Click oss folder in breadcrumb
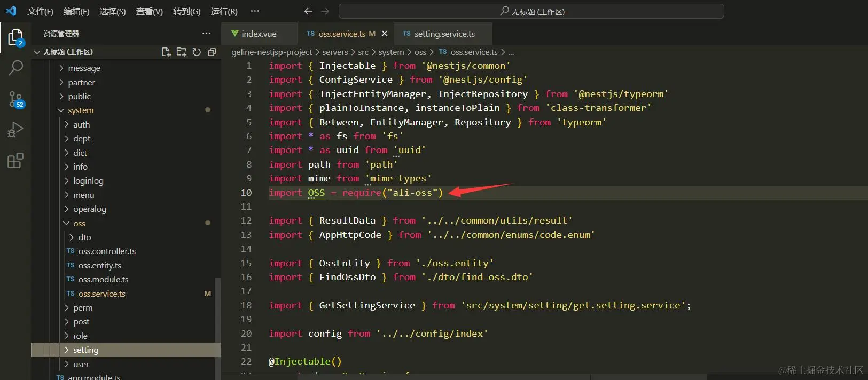The height and width of the screenshot is (380, 868). (x=420, y=52)
